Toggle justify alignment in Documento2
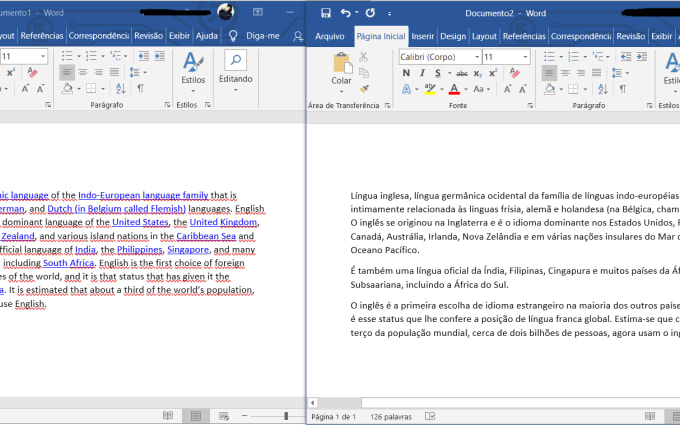Image resolution: width=680 pixels, height=425 pixels. click(597, 73)
